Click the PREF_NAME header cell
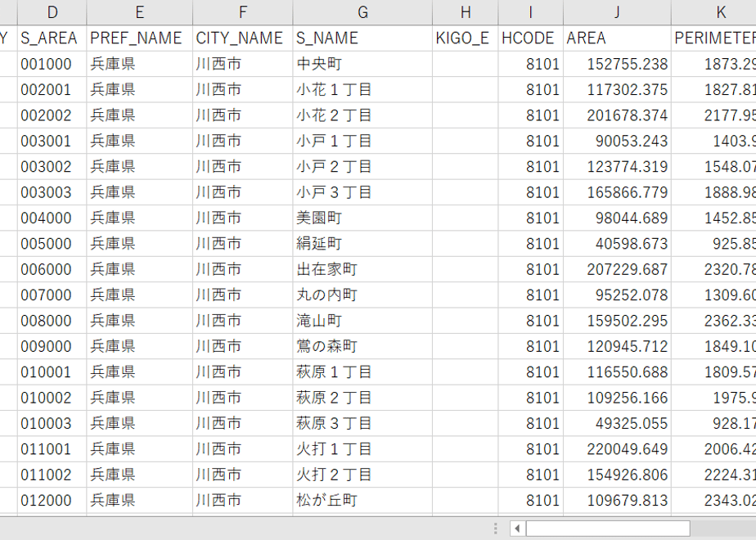This screenshot has width=756, height=540. click(x=139, y=38)
